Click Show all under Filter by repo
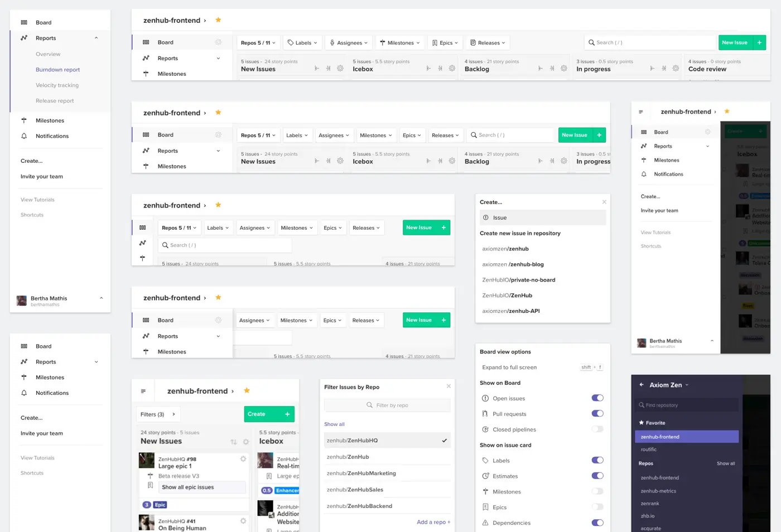781x532 pixels. [334, 424]
